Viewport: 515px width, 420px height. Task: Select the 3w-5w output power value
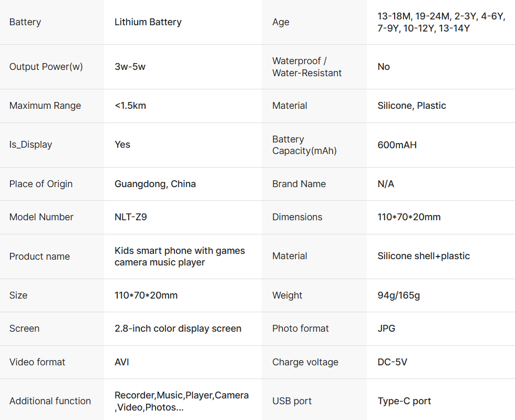(x=130, y=67)
